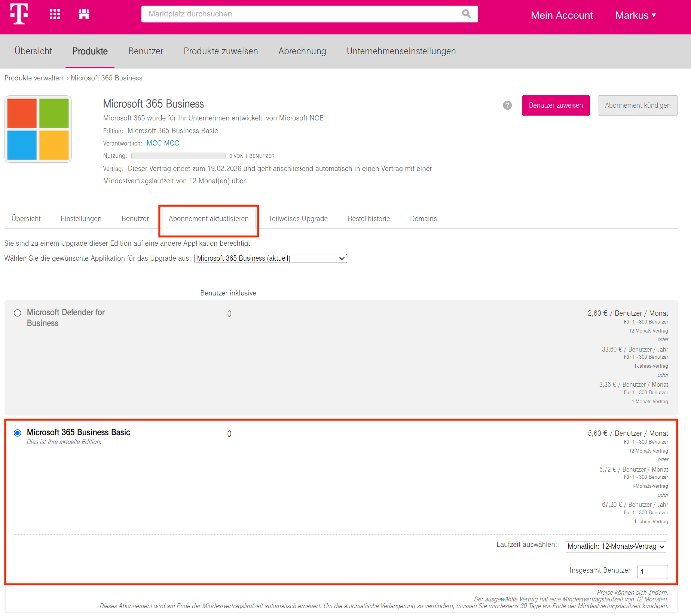Screen dimensions: 691x616
Task: Go to Abrechnung in the navigation
Action: (x=302, y=51)
